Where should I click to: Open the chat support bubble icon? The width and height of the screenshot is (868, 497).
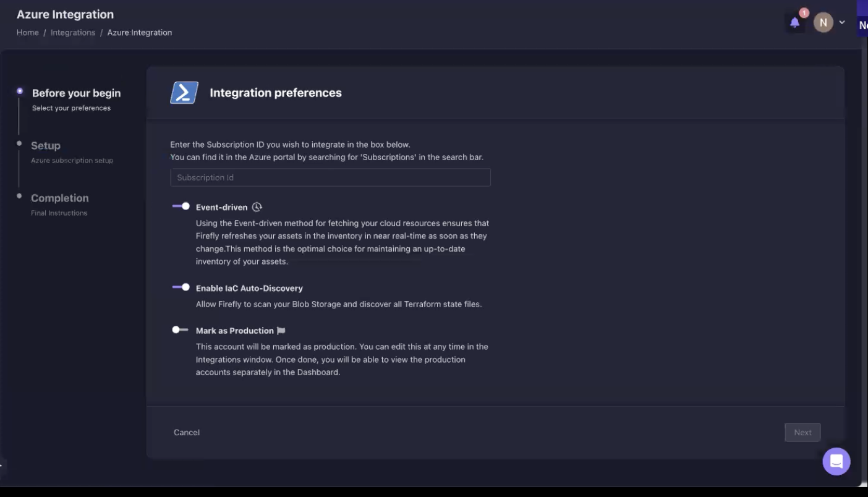[x=836, y=461]
